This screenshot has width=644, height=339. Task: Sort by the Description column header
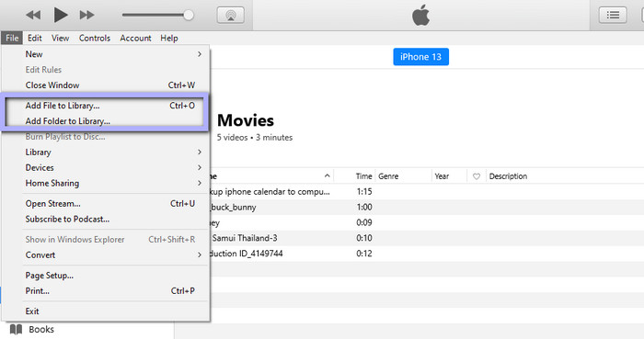(x=508, y=176)
